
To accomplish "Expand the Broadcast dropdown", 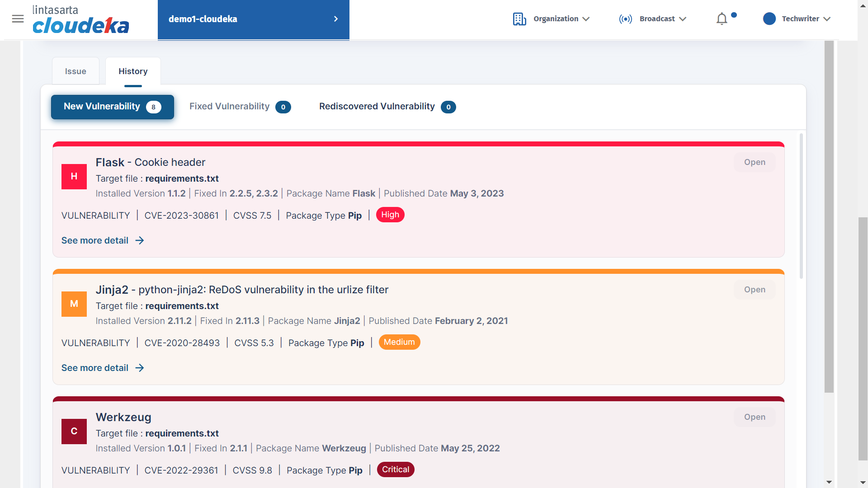I will point(683,19).
